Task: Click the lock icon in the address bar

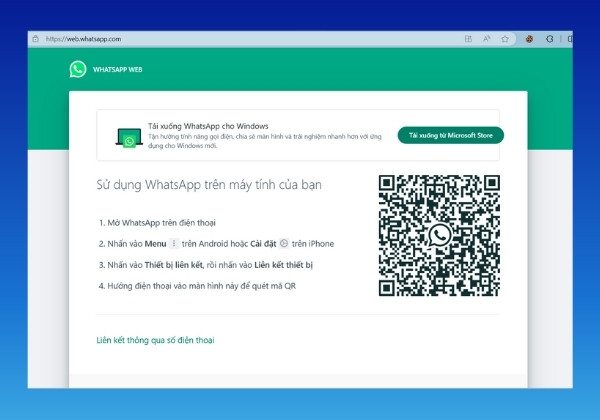Action: [35, 39]
